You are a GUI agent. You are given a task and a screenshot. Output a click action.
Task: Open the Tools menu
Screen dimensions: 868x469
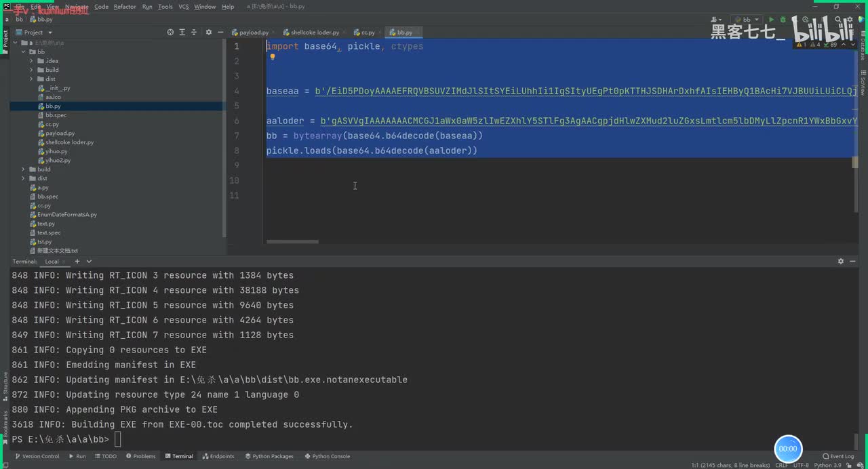[165, 7]
